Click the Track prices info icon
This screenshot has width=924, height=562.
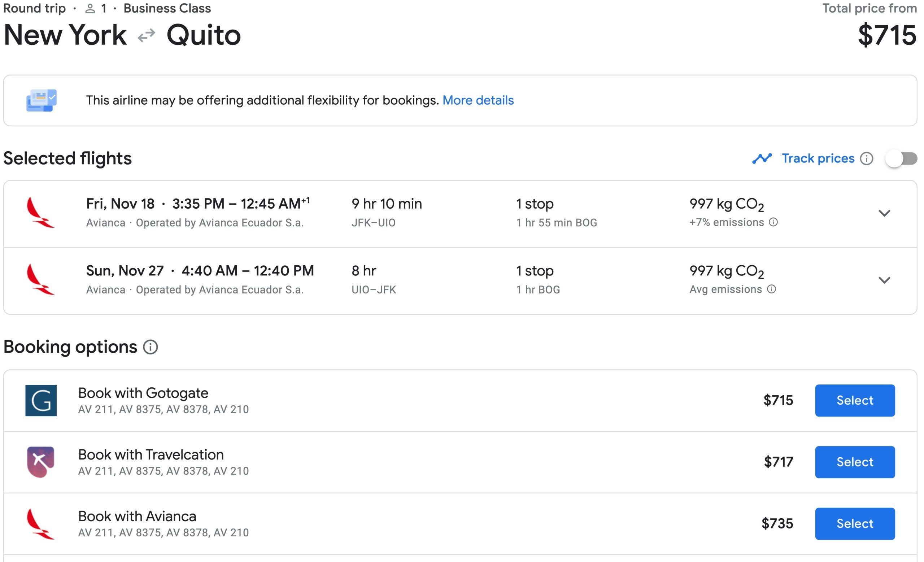(866, 158)
